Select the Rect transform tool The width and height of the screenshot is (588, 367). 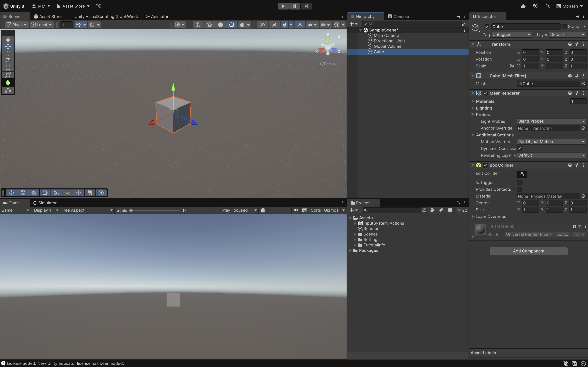coord(8,68)
